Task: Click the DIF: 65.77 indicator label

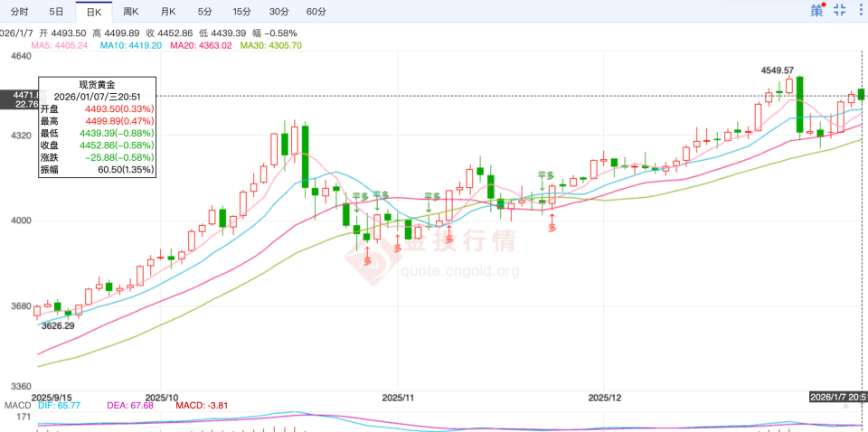Action: (60, 406)
